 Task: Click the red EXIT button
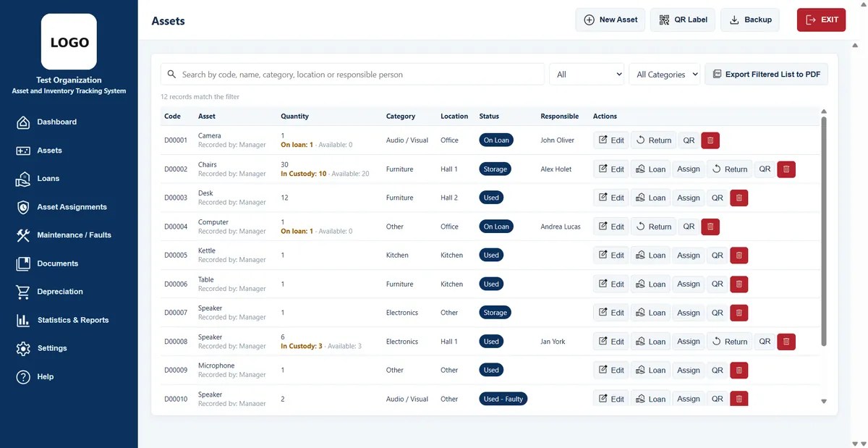(x=821, y=20)
